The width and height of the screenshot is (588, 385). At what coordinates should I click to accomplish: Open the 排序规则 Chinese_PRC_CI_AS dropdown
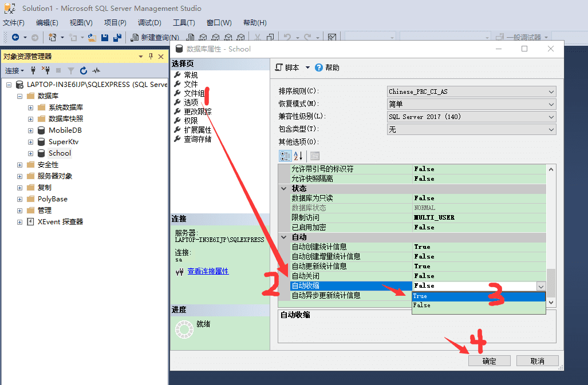[471, 92]
